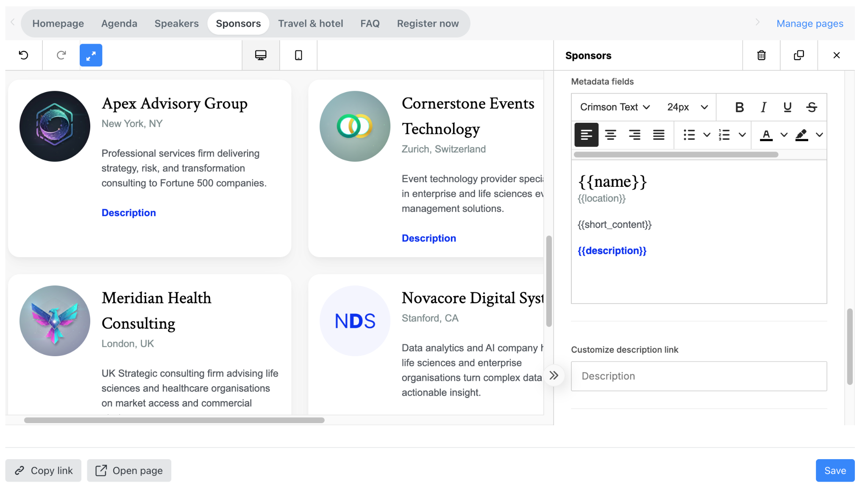
Task: Close the Sponsors settings panel
Action: coord(836,55)
